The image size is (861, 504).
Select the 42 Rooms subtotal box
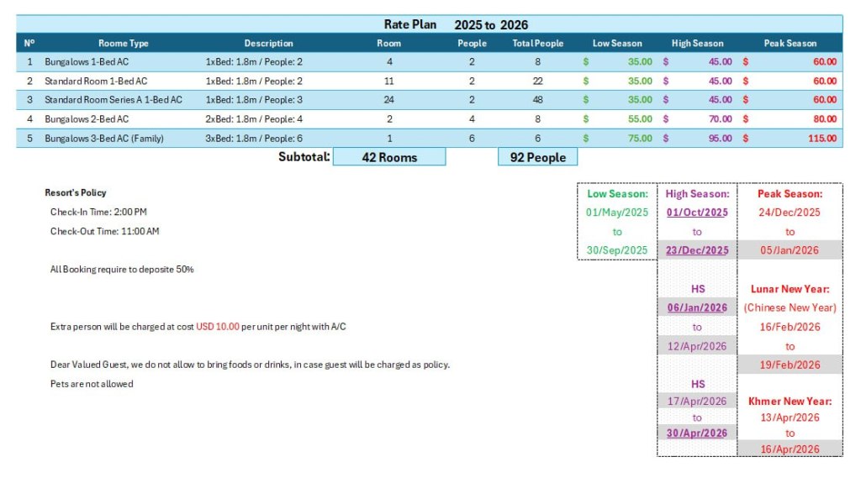coord(389,157)
